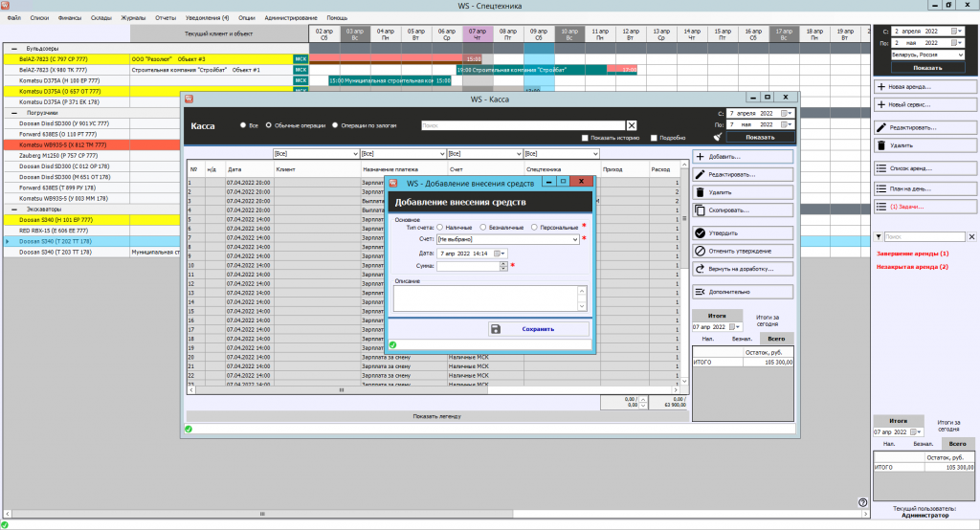This screenshot has height=530, width=980.
Task: Select the Все radio option in Касса
Action: 242,125
